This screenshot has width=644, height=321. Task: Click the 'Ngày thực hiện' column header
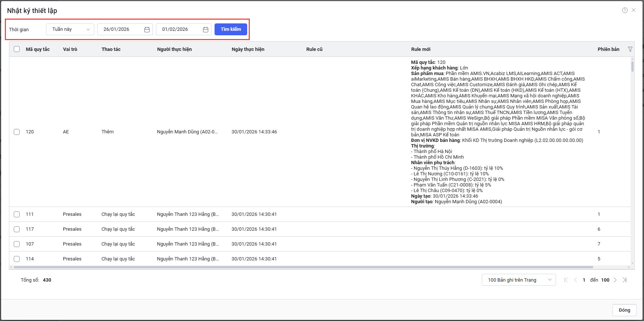(x=248, y=49)
